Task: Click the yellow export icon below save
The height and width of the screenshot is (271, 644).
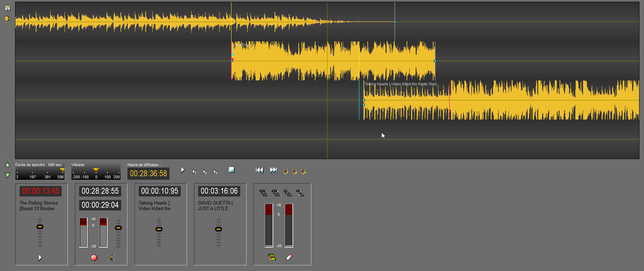Action: 7,19
